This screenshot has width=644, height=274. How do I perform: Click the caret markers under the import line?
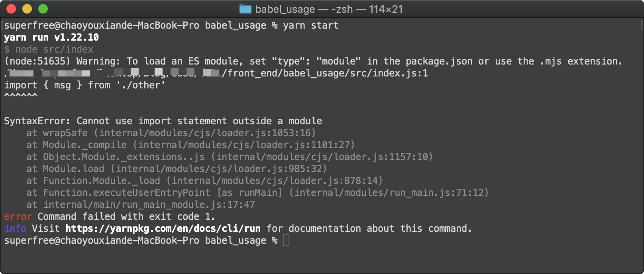coord(20,94)
